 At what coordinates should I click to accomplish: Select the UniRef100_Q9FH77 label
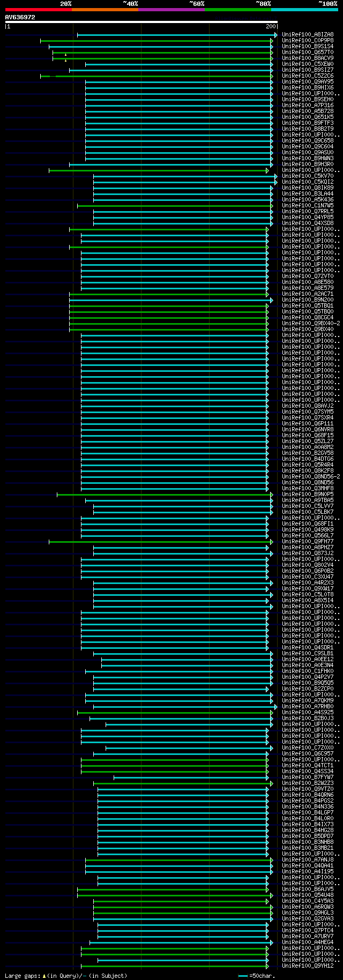(308, 542)
